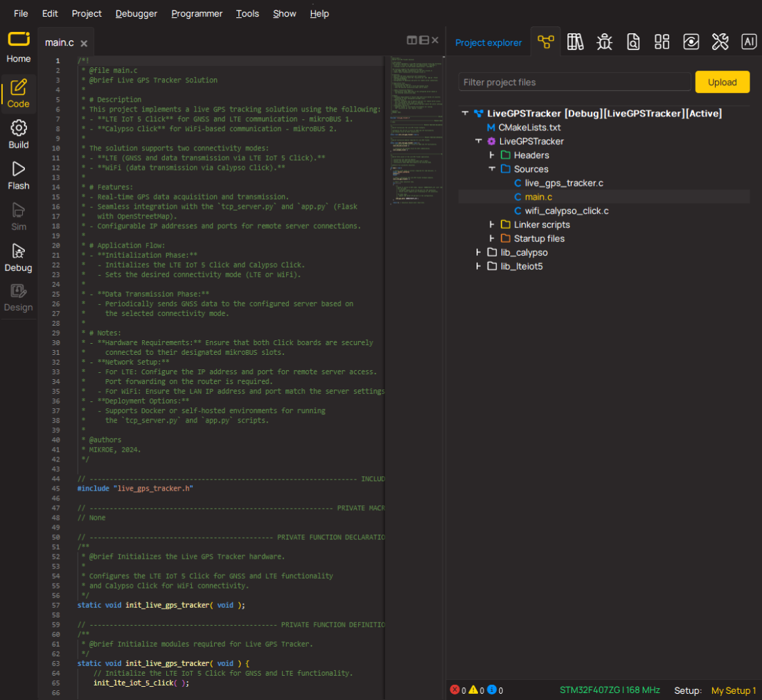Open the Help menu
This screenshot has width=762, height=700.
tap(319, 14)
